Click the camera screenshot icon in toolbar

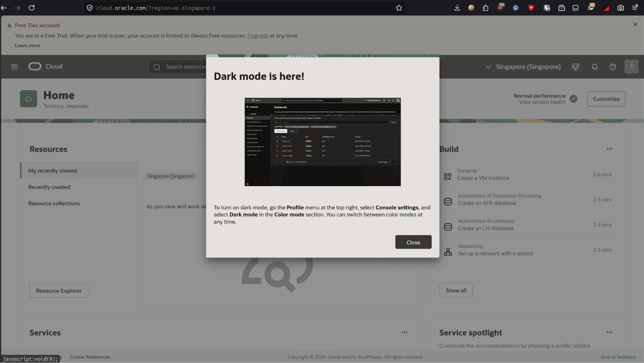[620, 8]
